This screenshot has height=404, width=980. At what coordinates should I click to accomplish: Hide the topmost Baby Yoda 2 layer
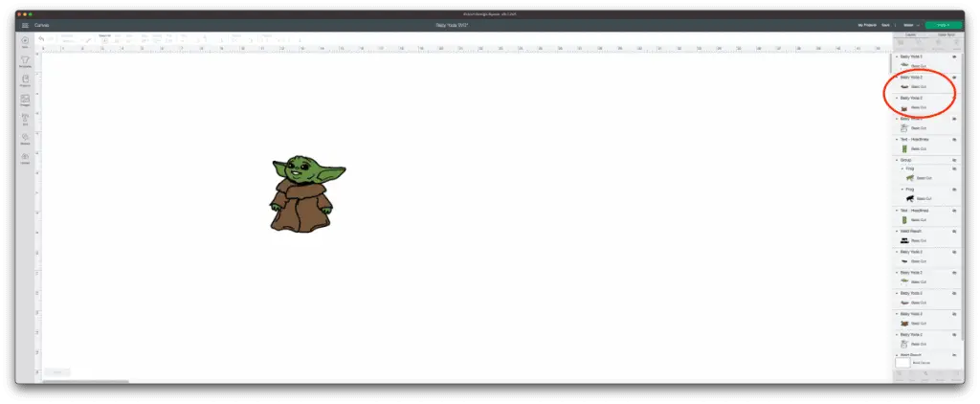[x=954, y=56]
